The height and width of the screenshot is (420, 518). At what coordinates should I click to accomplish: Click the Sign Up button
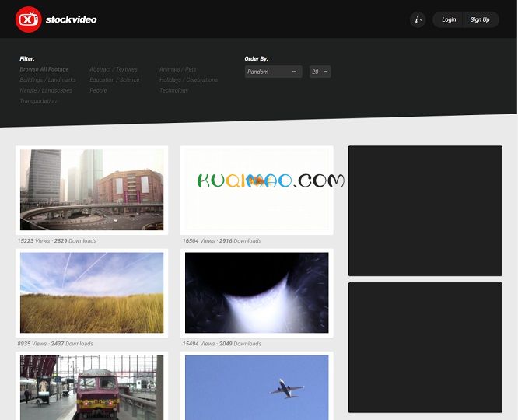[480, 19]
